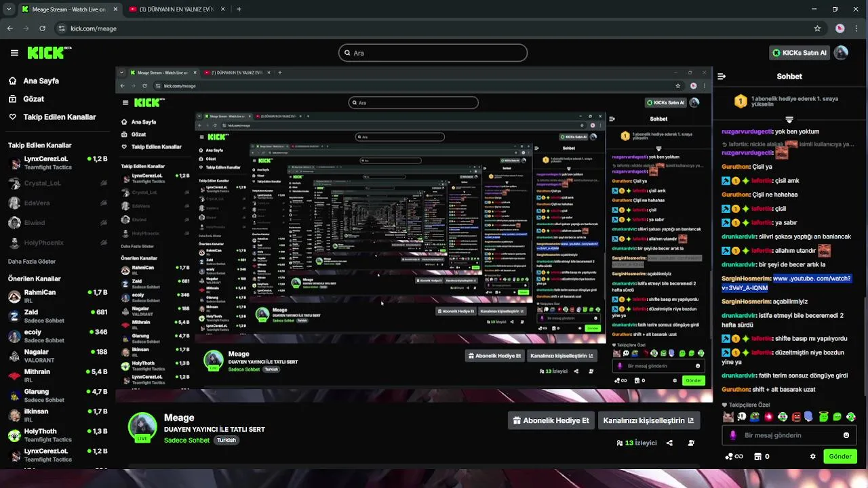
Task: Open offline HolyPhoenix channel
Action: [57, 243]
